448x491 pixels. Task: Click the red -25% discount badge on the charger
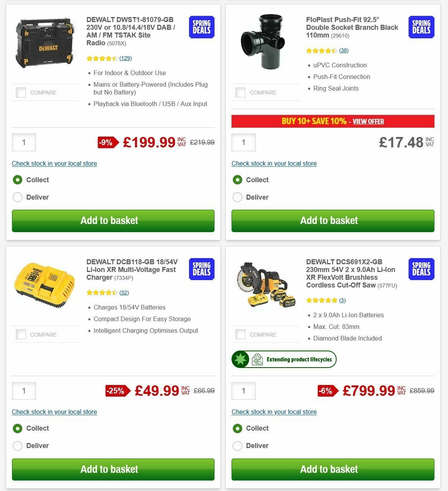click(x=115, y=391)
